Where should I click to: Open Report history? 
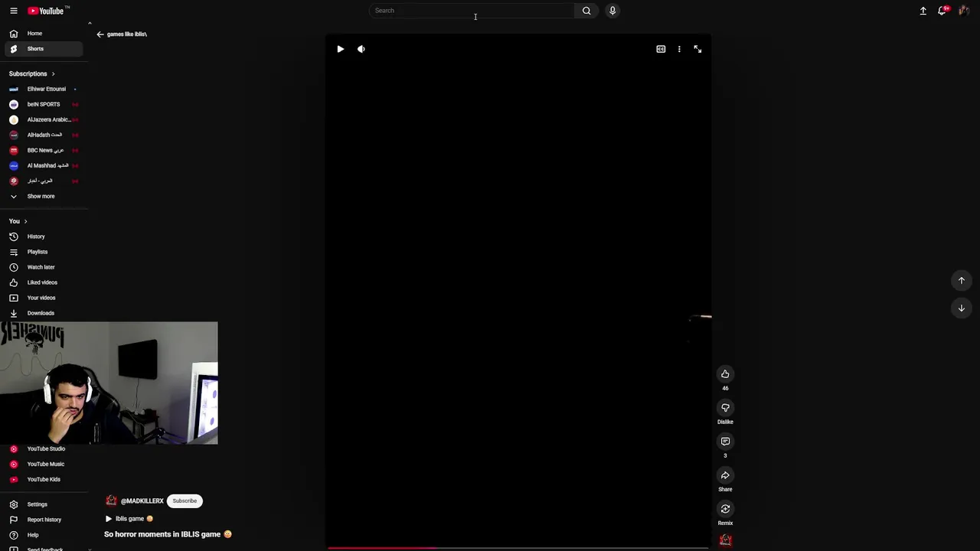(43, 520)
